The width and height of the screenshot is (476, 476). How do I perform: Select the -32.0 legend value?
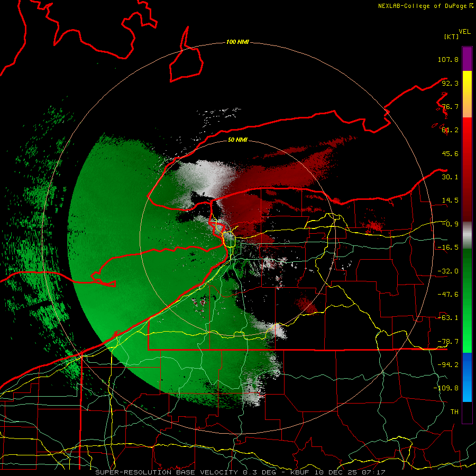[x=448, y=271]
